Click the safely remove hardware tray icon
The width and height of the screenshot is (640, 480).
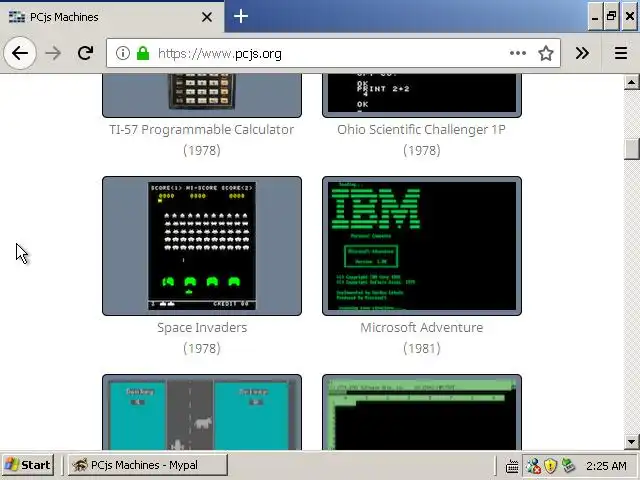(x=568, y=465)
